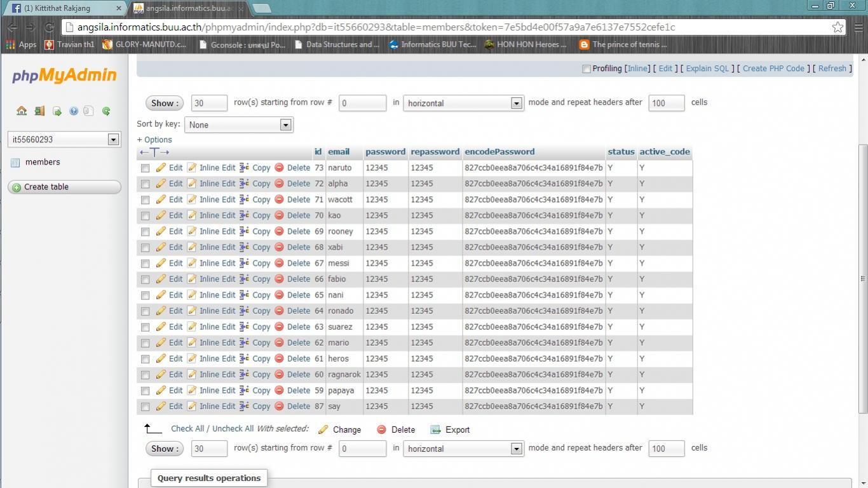Click the members table browse icon
868x488 pixels.
pos(15,163)
